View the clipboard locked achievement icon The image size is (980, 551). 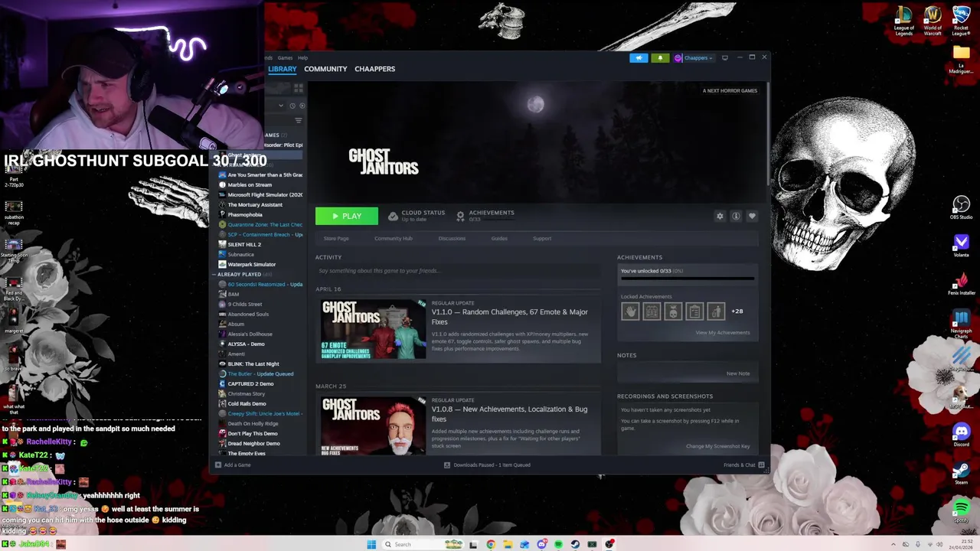(694, 311)
